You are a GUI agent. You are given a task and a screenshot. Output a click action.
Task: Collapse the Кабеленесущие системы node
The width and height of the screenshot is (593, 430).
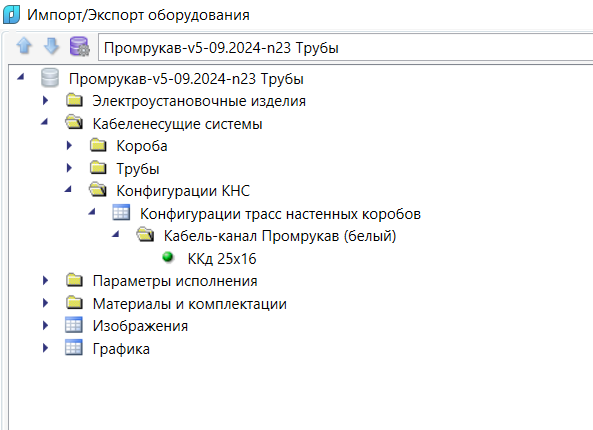(x=45, y=122)
